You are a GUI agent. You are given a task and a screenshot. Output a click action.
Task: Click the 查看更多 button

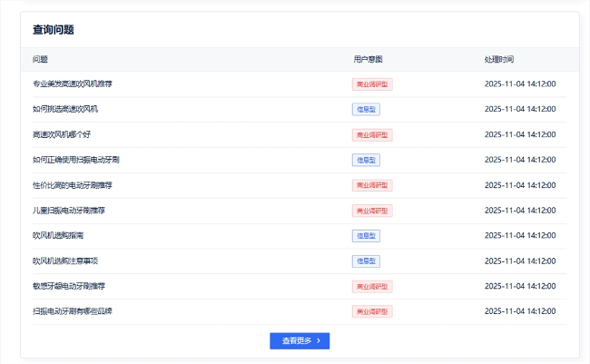pos(300,341)
